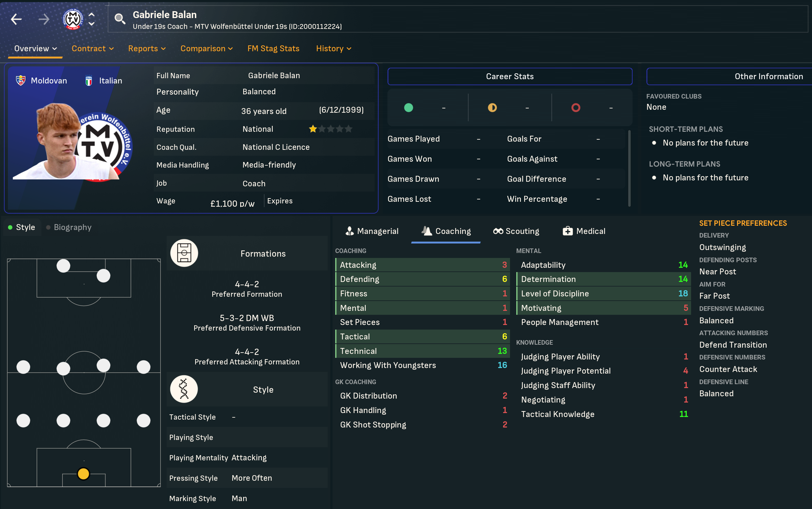
Task: Open the Medical attributes tab
Action: click(x=584, y=231)
